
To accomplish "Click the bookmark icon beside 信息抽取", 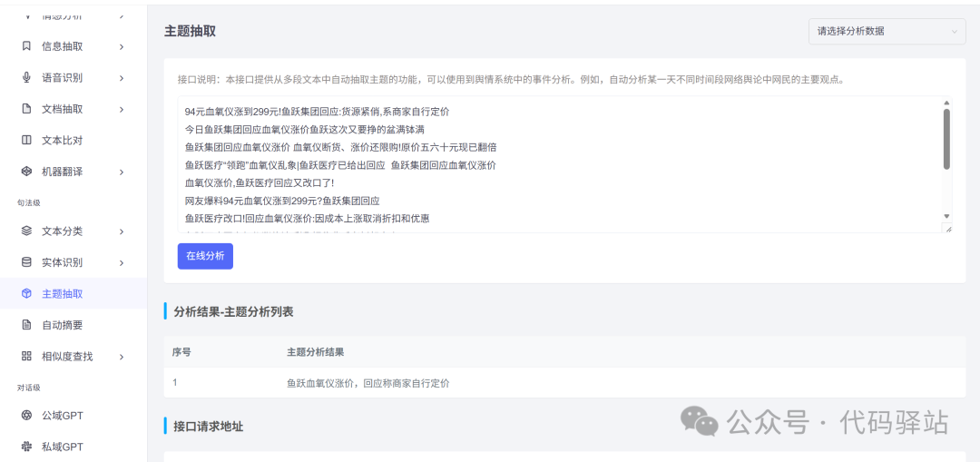I will (26, 46).
